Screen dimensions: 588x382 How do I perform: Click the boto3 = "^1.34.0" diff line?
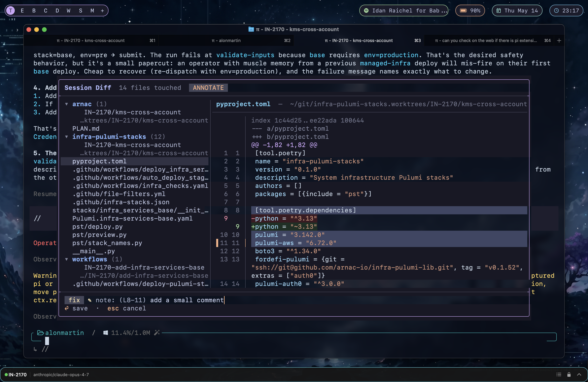pyautogui.click(x=288, y=251)
